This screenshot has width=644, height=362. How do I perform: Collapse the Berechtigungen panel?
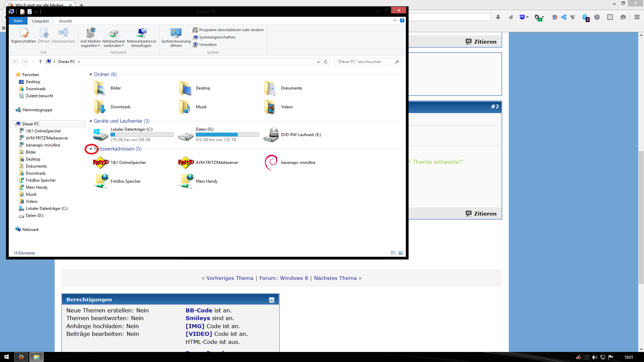point(272,300)
